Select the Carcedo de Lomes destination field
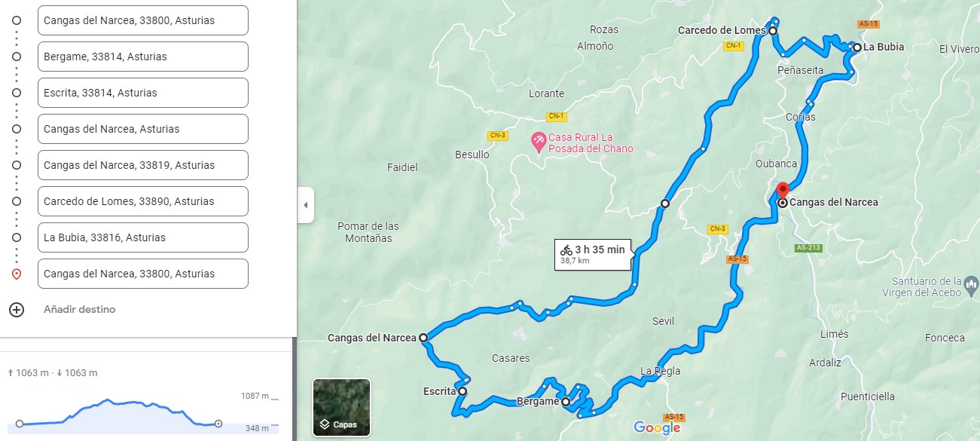This screenshot has width=980, height=441. coord(143,201)
